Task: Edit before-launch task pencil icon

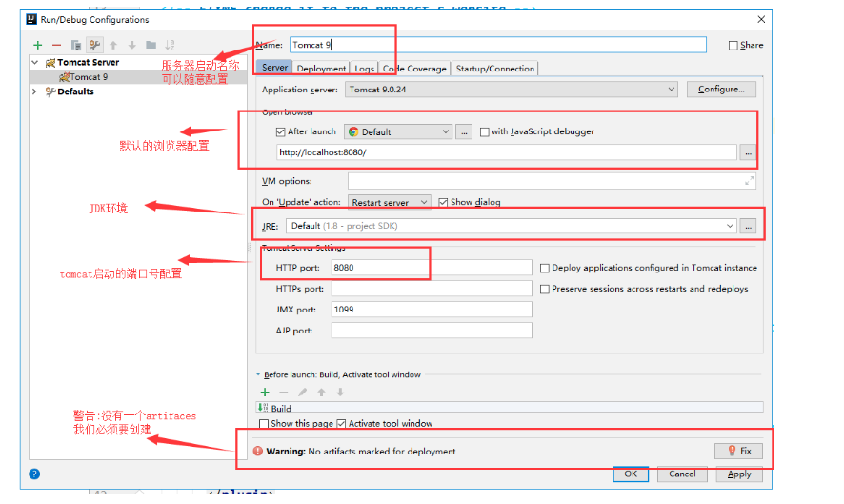Action: click(303, 392)
